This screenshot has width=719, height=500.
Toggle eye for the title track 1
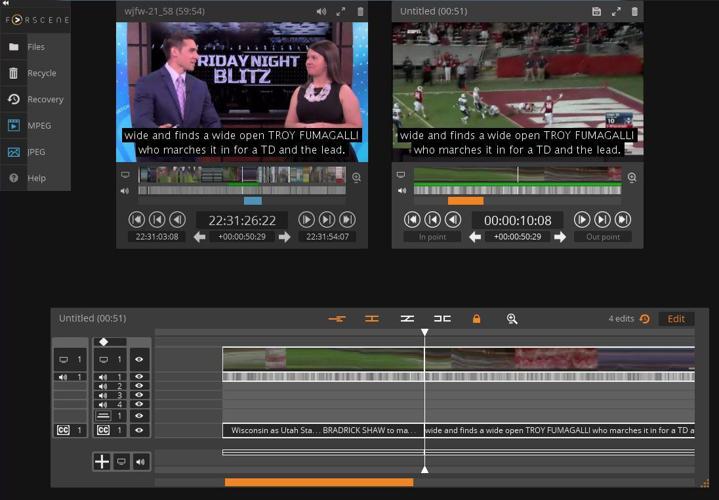(x=139, y=416)
